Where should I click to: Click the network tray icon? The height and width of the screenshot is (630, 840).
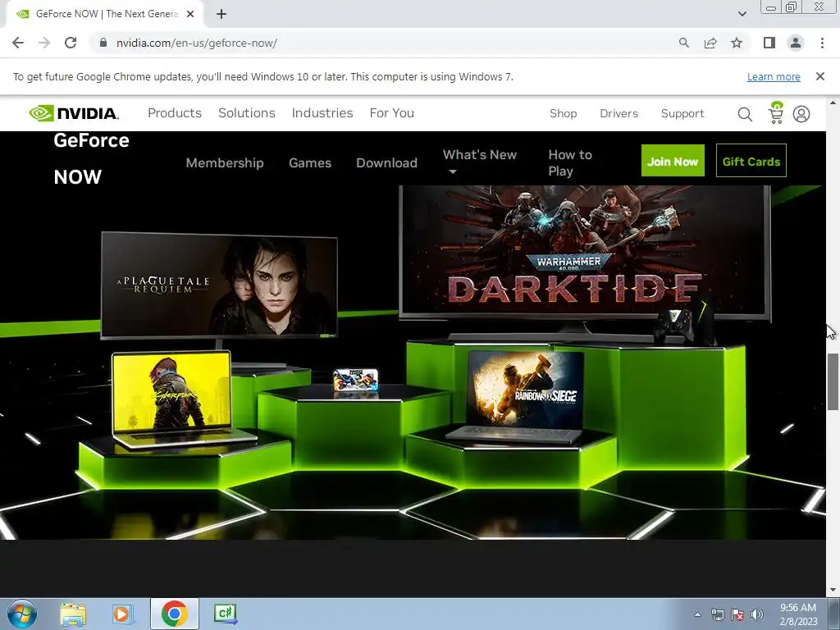pos(717,615)
